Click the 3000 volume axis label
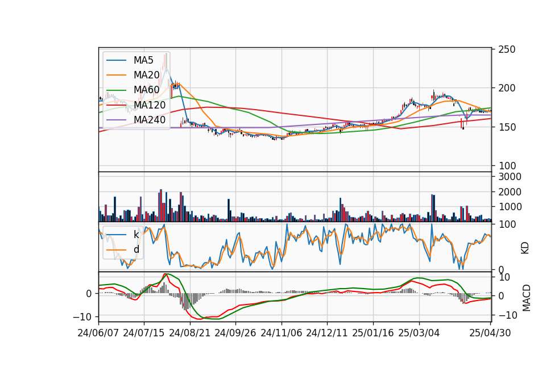The height and width of the screenshot is (392, 546). (x=510, y=177)
